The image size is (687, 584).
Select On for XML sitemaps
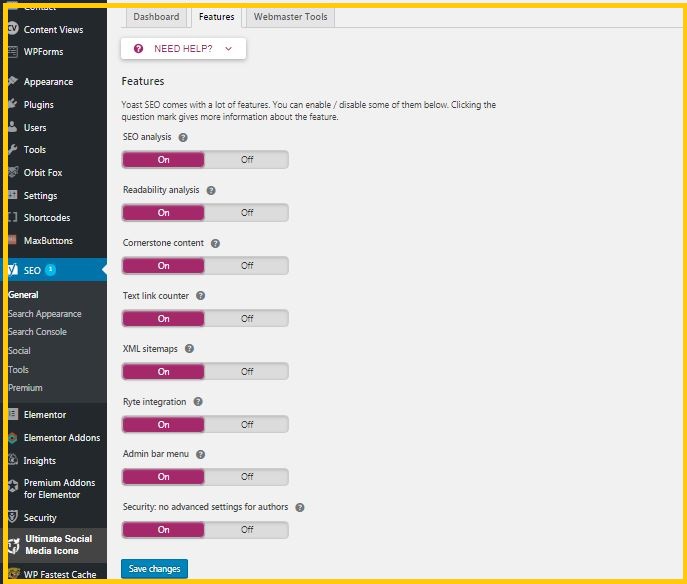tap(163, 372)
